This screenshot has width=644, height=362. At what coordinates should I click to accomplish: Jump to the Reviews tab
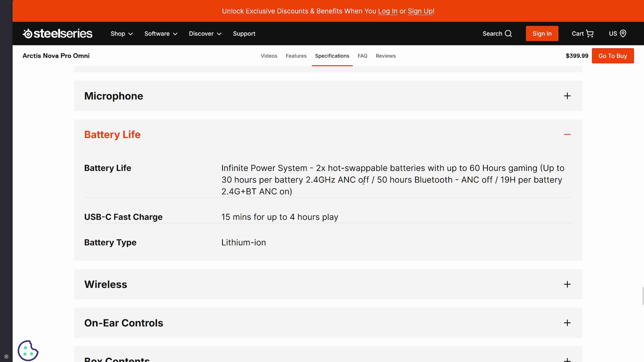tap(386, 56)
